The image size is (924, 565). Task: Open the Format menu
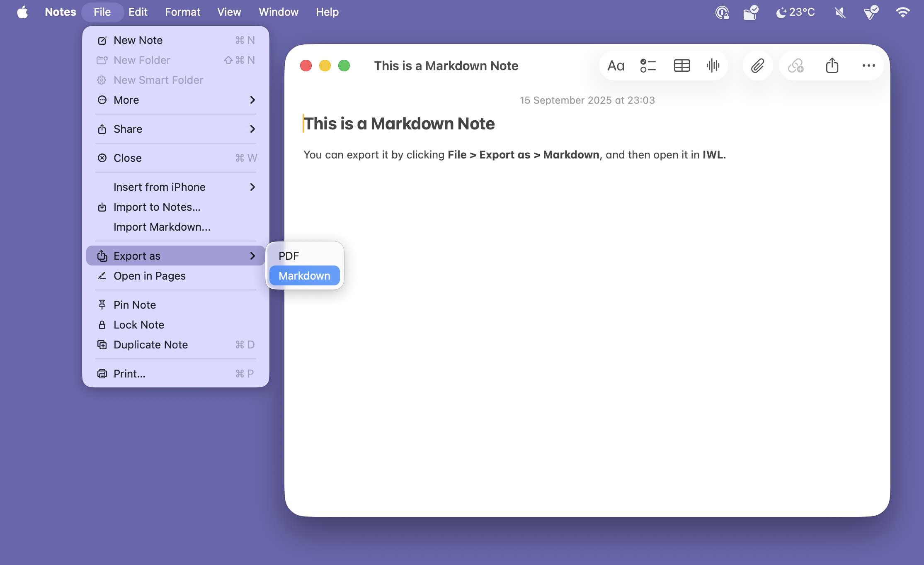[182, 12]
